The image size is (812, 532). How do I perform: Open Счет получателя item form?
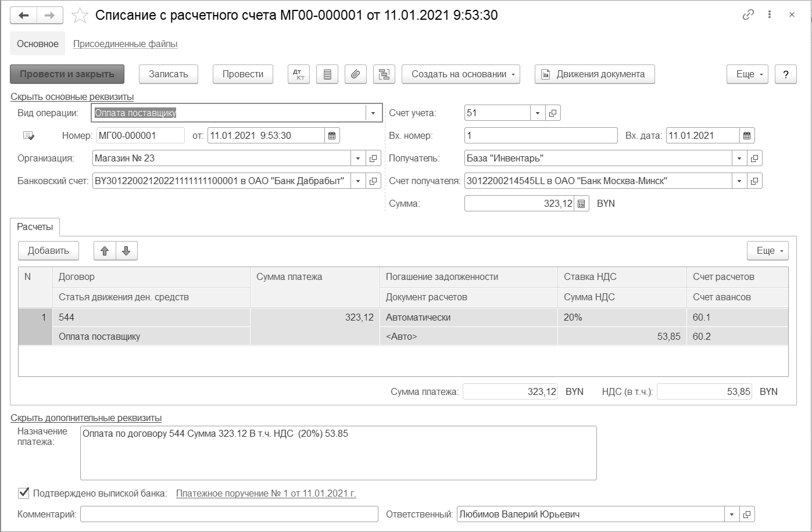click(x=754, y=181)
